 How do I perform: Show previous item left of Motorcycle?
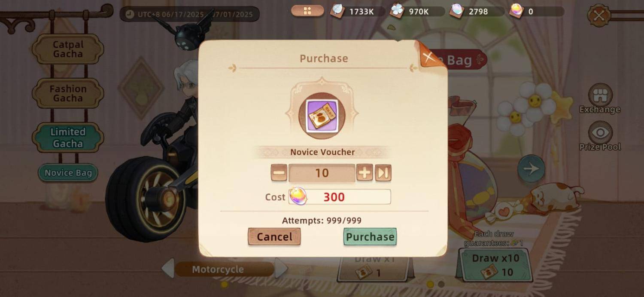coord(167,269)
